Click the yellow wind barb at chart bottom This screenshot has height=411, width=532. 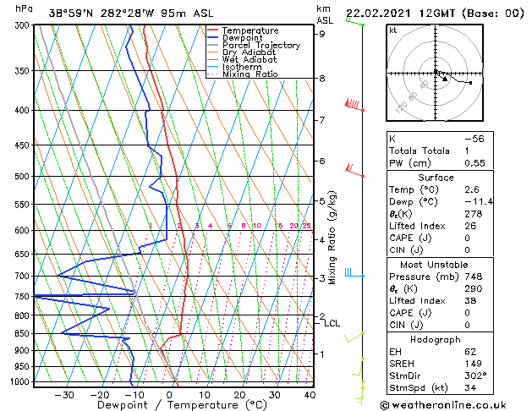pos(360,396)
